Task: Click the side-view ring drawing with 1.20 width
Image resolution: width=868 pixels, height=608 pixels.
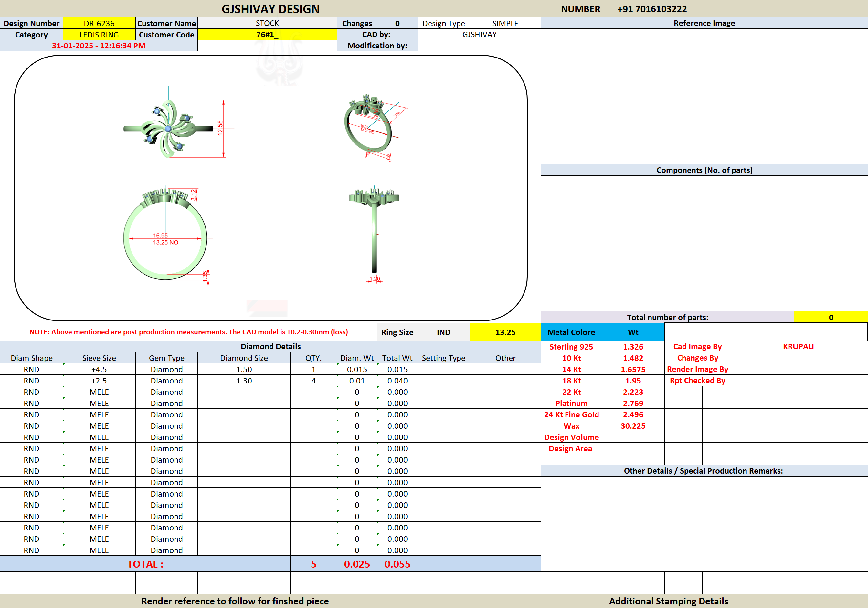Action: click(x=374, y=234)
